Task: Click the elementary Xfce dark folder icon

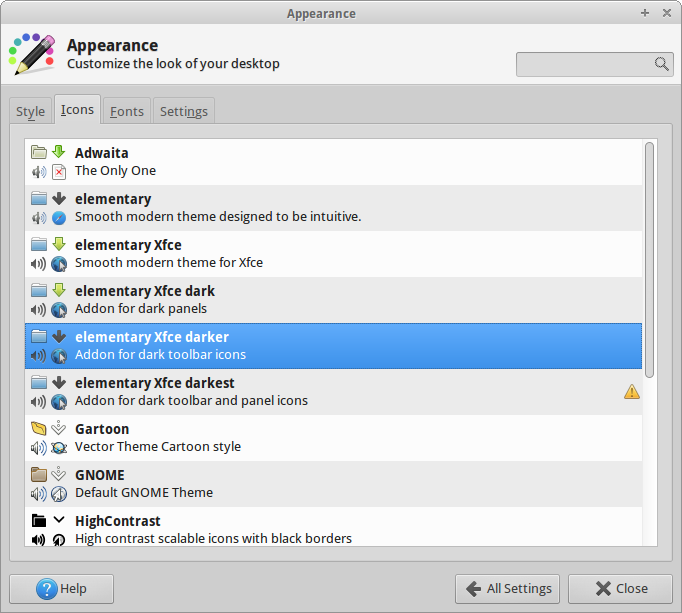Action: [x=39, y=290]
